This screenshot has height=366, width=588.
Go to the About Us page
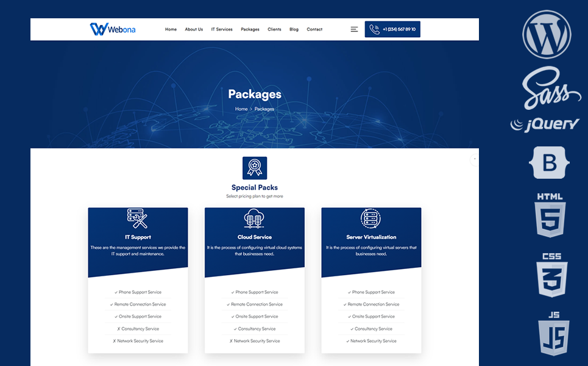[194, 29]
